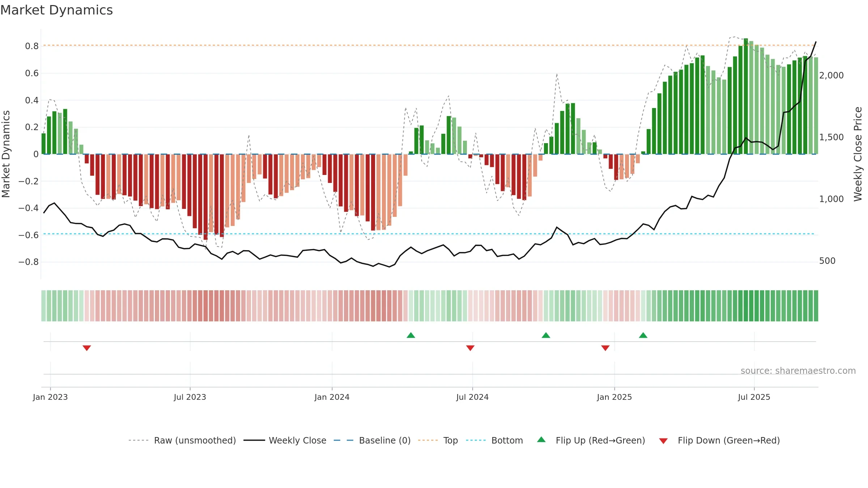Click the Jan 2024 x-axis label
The height and width of the screenshot is (488, 868).
pyautogui.click(x=332, y=397)
